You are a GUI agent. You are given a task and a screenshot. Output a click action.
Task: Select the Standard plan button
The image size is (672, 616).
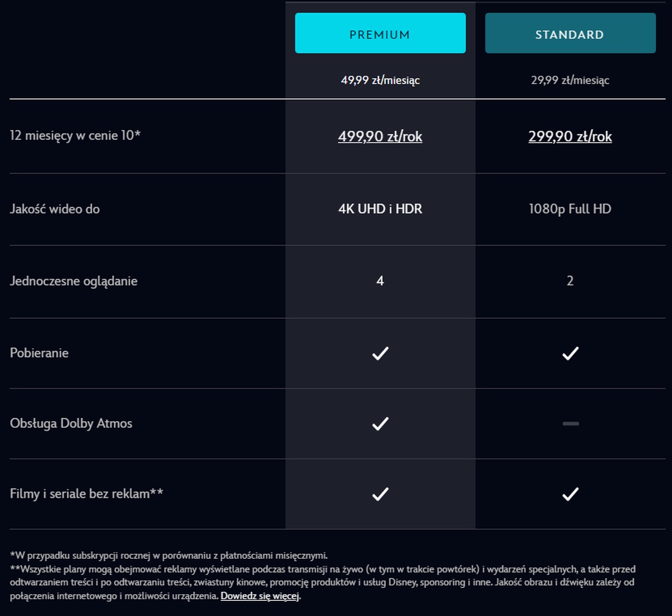coord(570,34)
